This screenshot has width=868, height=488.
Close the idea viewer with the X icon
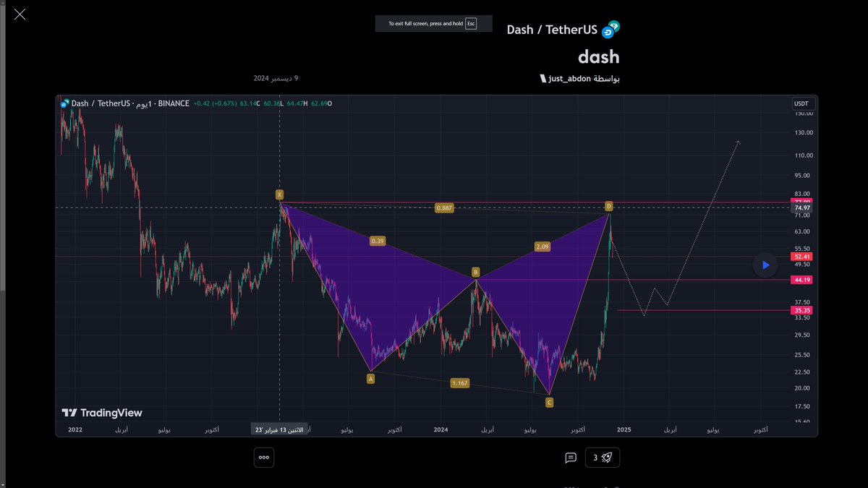[20, 14]
